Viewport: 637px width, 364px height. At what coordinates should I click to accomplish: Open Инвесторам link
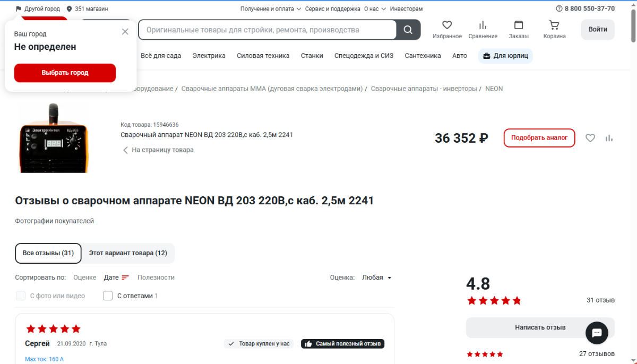point(407,9)
